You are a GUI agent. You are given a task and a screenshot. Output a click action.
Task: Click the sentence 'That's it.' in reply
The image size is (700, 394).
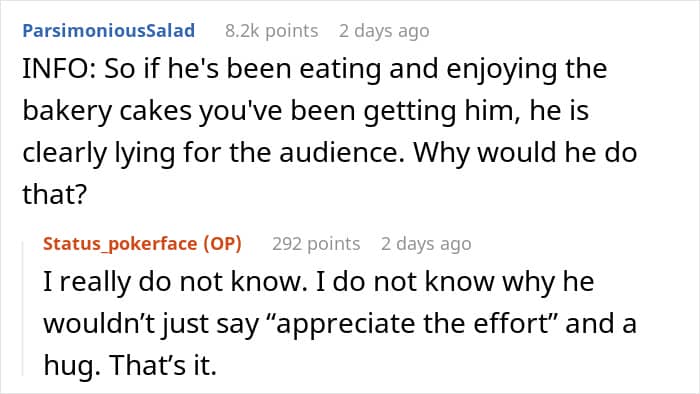coord(163,365)
